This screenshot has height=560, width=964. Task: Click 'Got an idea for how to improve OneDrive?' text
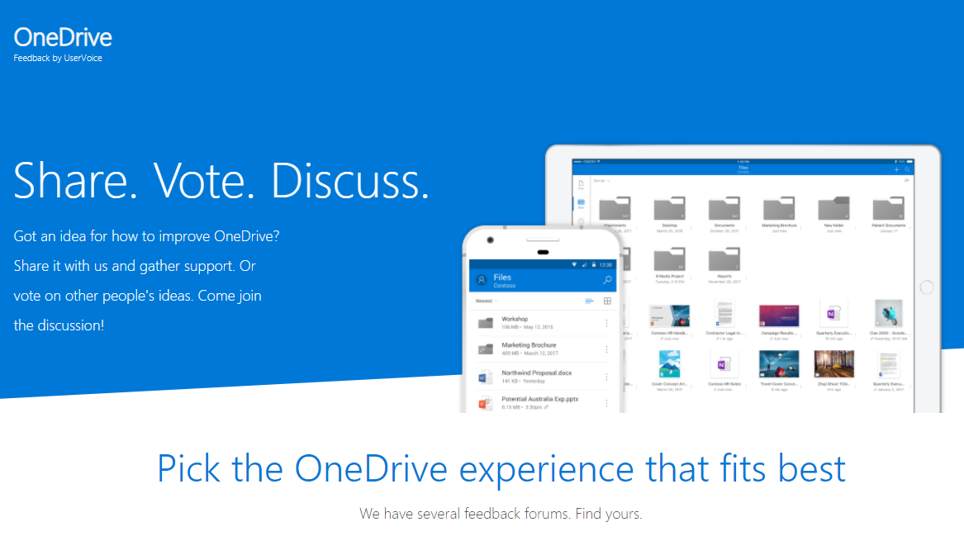pos(146,236)
